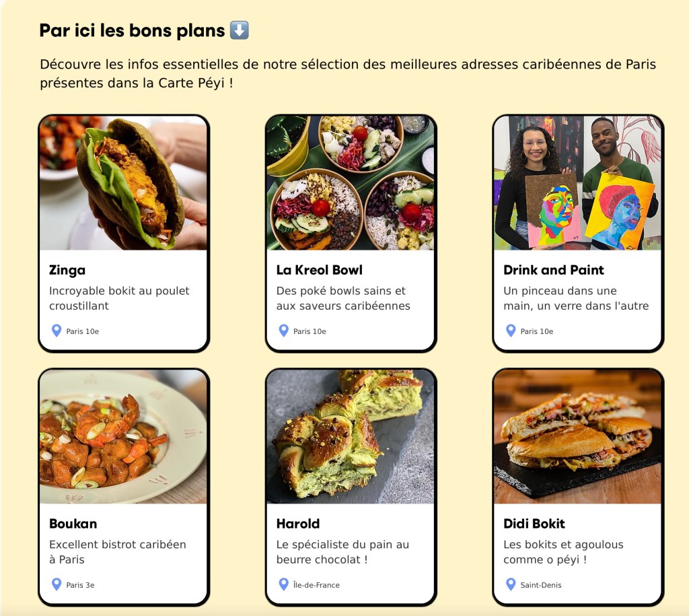Image resolution: width=689 pixels, height=616 pixels.
Task: Click the location pin on La Kreol Bowl card
Action: click(x=284, y=331)
